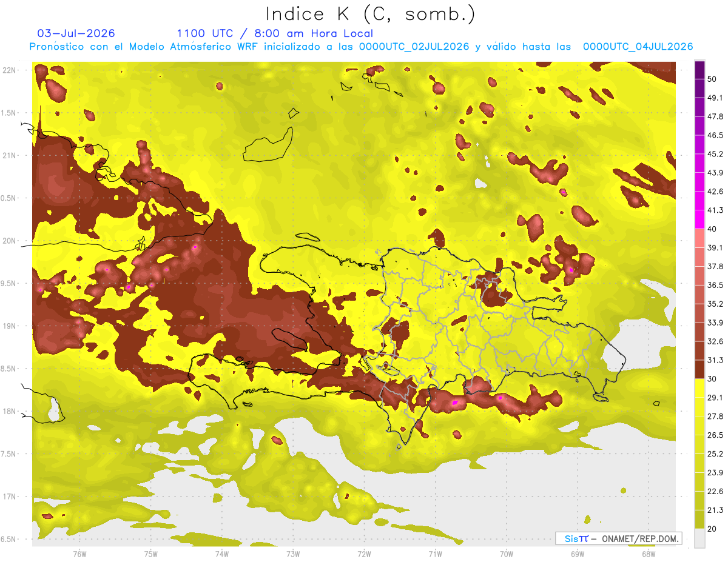The image size is (728, 562).
Task: Pick the dark brown colorbar swatch between 30 and 31.3
Action: pyautogui.click(x=700, y=369)
